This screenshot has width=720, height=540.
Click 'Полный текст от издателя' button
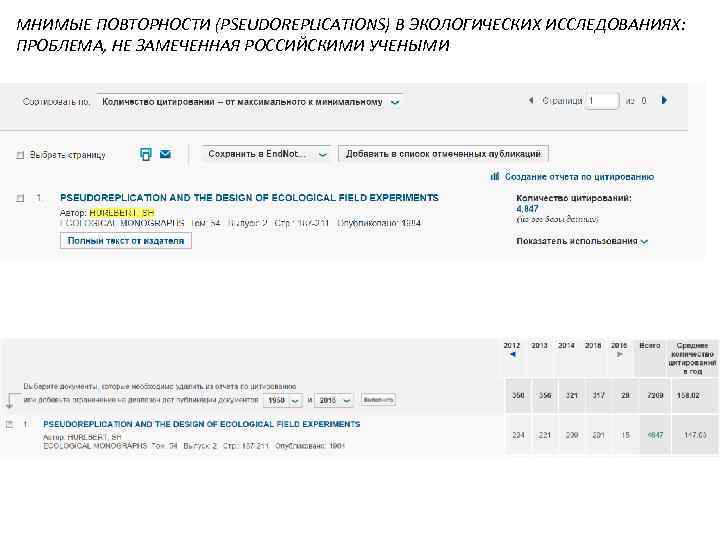[x=126, y=241]
